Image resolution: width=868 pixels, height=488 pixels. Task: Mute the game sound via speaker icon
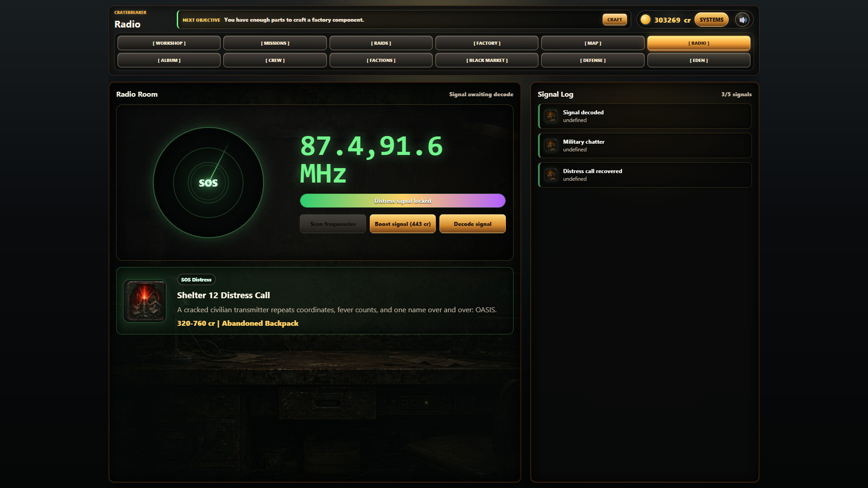click(x=742, y=20)
